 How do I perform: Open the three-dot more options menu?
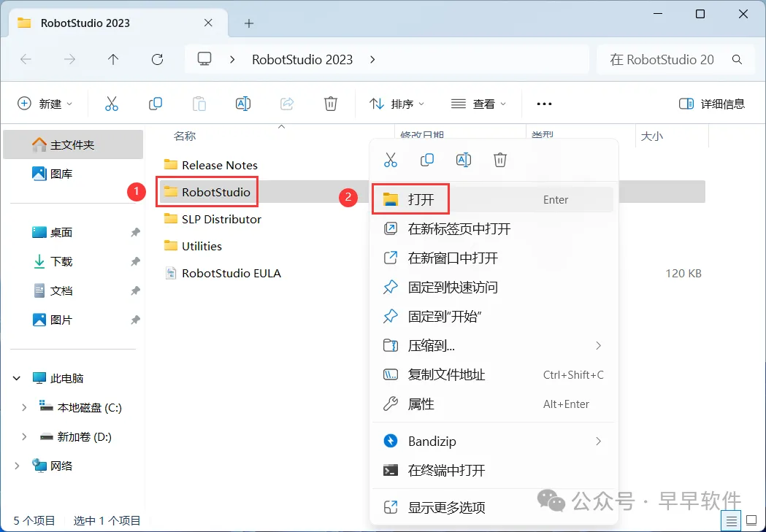[544, 104]
